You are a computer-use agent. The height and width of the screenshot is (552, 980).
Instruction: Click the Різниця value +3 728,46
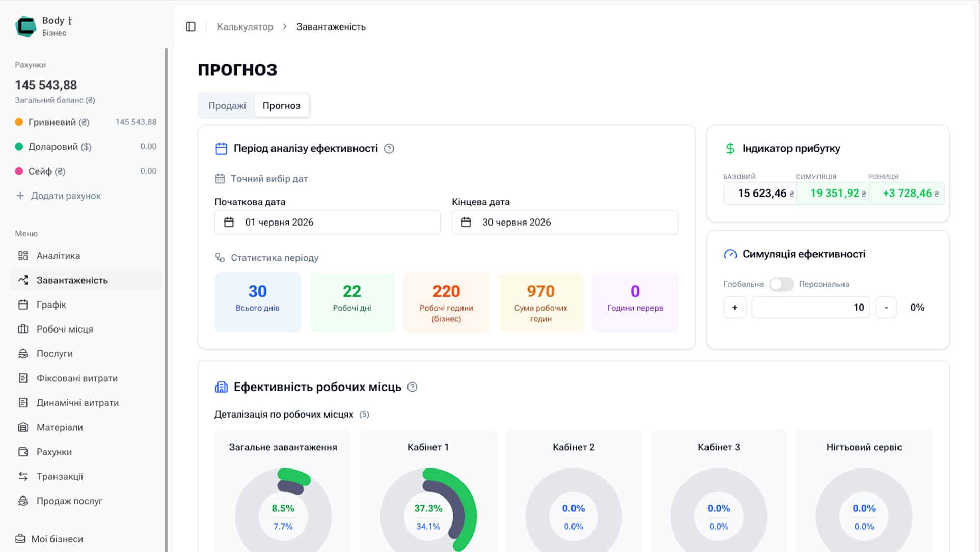click(907, 194)
